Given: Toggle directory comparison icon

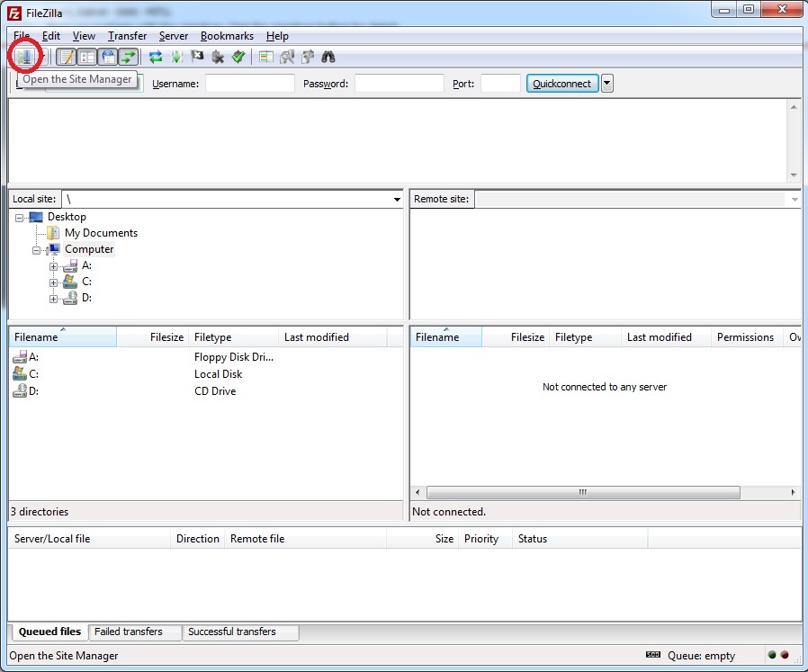Looking at the screenshot, I should tap(287, 57).
